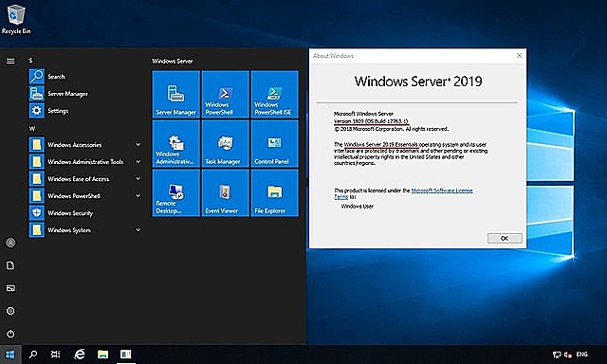This screenshot has width=607, height=364.
Task: Open Pictures icon in Start rail
Action: (10, 288)
